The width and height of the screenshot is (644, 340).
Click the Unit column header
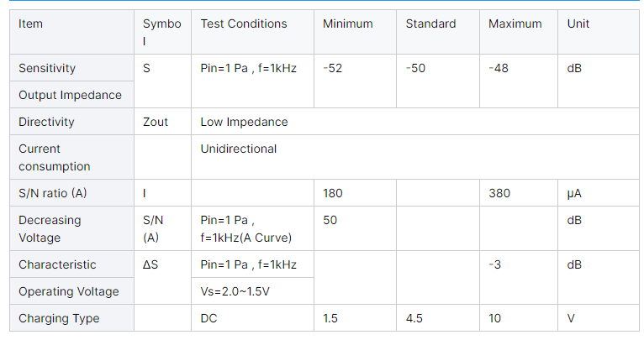578,24
